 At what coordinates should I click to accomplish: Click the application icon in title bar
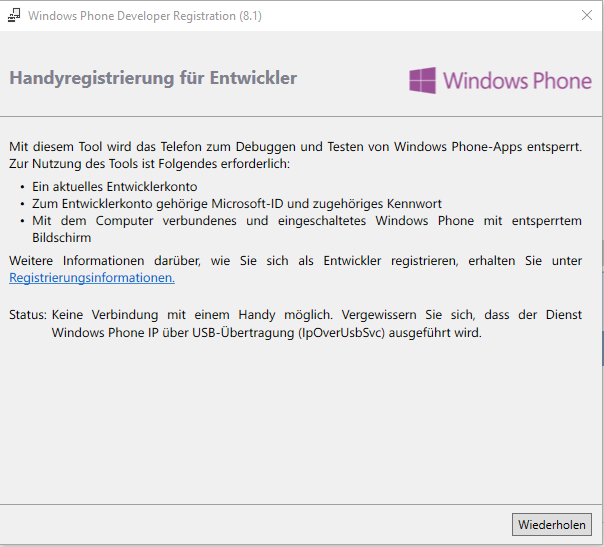14,16
